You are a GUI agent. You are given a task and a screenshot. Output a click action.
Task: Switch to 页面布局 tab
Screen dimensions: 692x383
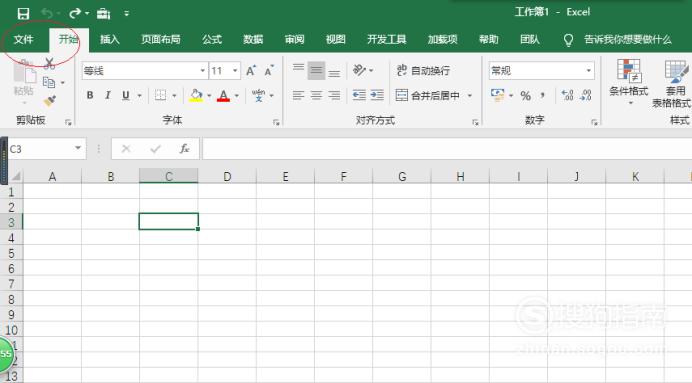pos(161,40)
